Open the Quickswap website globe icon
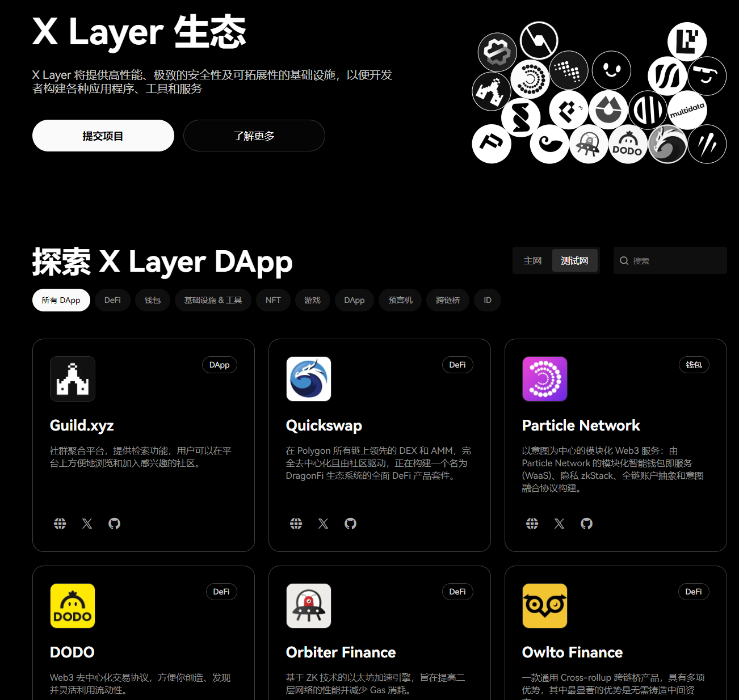Screen dimensions: 739x700 (296, 524)
